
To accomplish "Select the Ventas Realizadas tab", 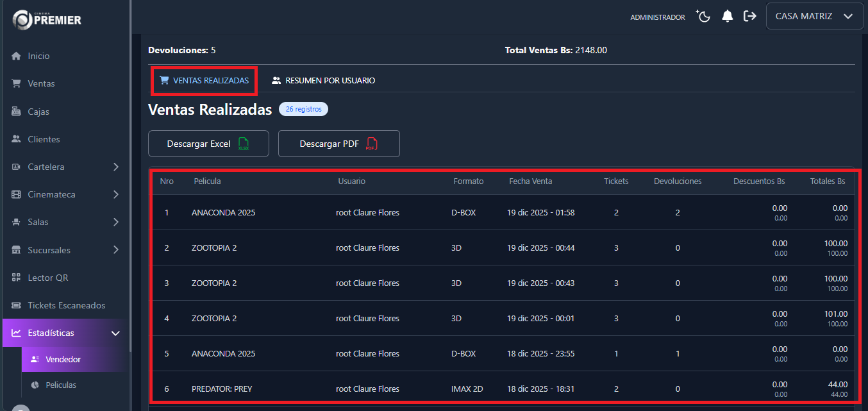I will [x=204, y=81].
